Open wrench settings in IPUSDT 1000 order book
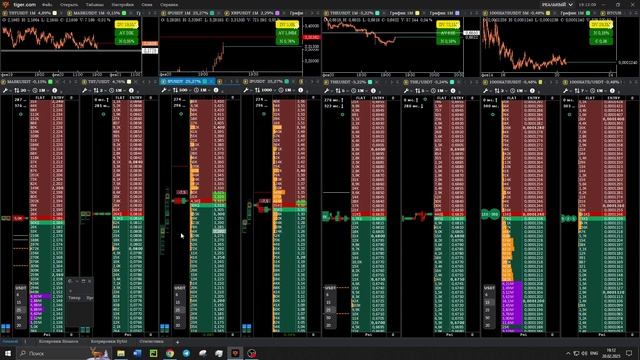The width and height of the screenshot is (640, 360). 246,90
